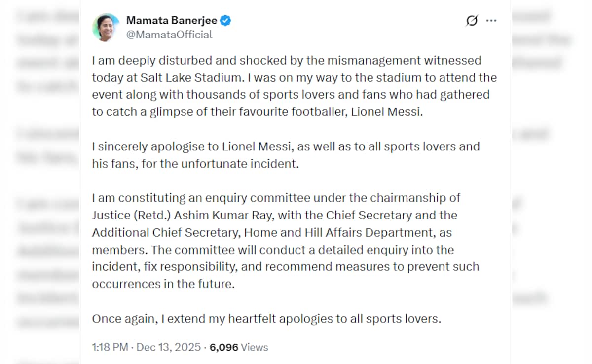Click the 1:18 PM timestamp

[x=110, y=347]
